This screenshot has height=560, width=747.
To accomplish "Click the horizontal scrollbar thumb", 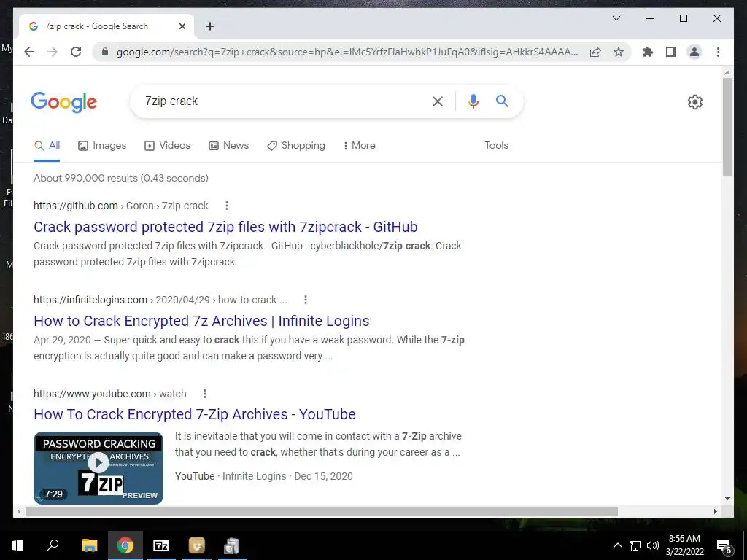I will click(x=322, y=511).
